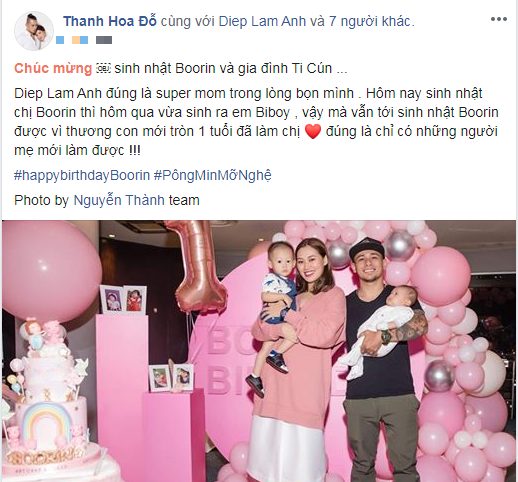Click the blurred post timestamp blocks
Image resolution: width=518 pixels, height=482 pixels.
[x=72, y=40]
